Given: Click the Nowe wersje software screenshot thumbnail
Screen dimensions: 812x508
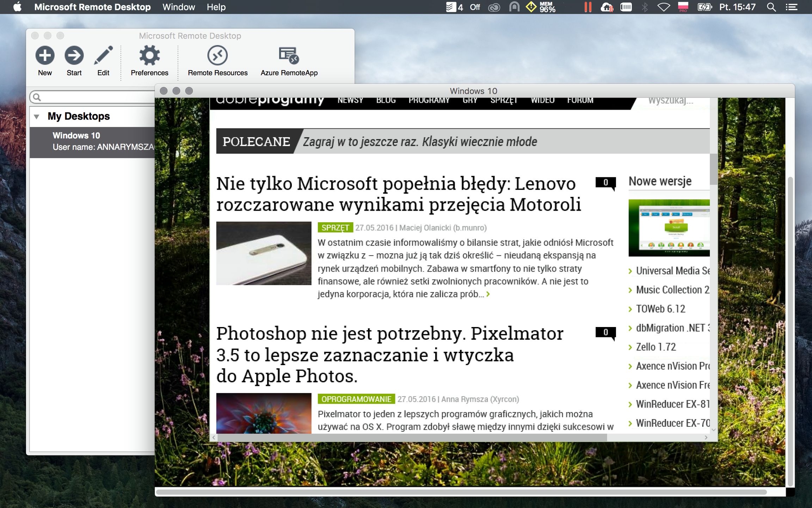Looking at the screenshot, I should pyautogui.click(x=669, y=228).
